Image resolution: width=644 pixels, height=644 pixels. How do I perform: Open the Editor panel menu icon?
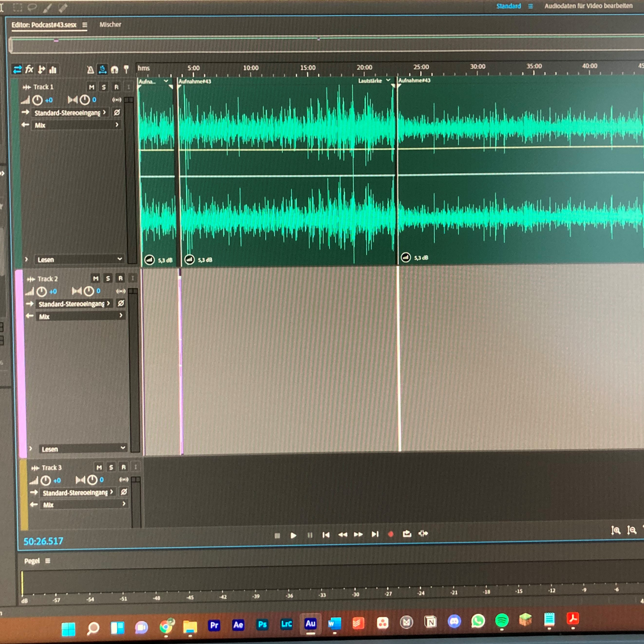coord(85,25)
